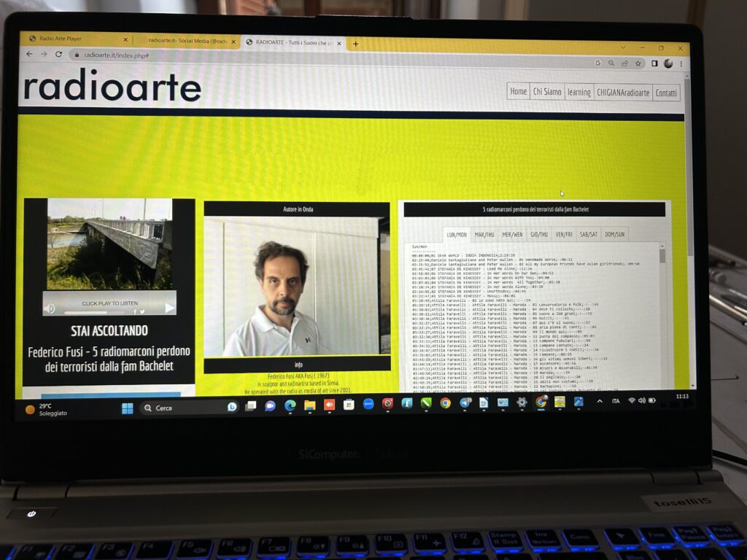Click the schedule list scrollbar thumb
Viewport: 747px width, 560px height.
coord(662,256)
